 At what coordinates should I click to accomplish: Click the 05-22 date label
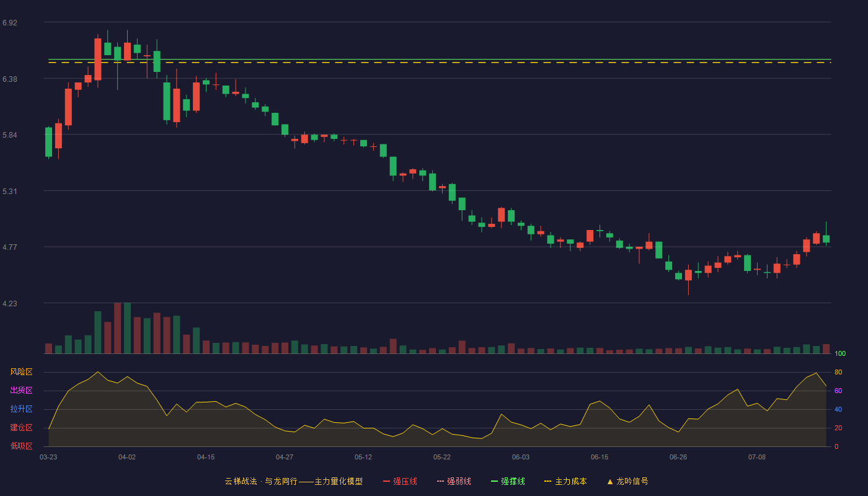[x=442, y=457]
